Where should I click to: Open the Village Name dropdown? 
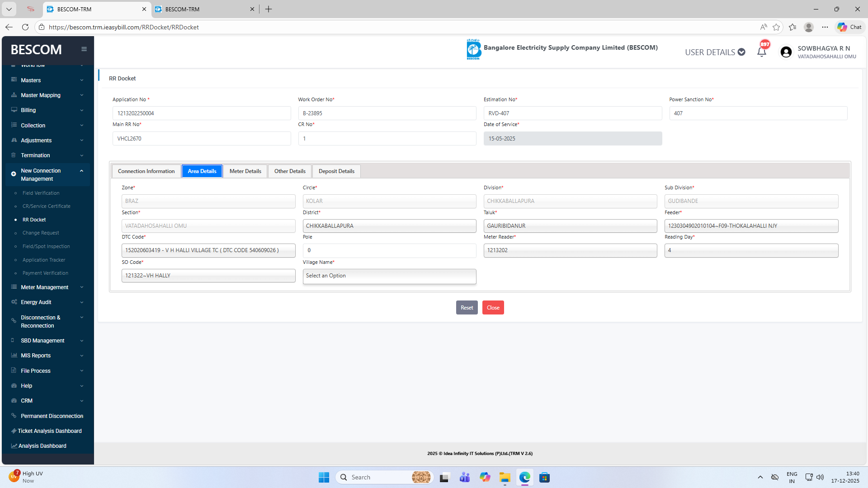[x=389, y=276]
